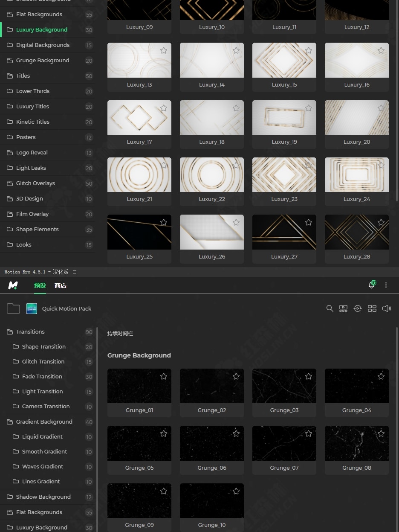
Task: Click the video preview player icon
Action: [x=343, y=308]
